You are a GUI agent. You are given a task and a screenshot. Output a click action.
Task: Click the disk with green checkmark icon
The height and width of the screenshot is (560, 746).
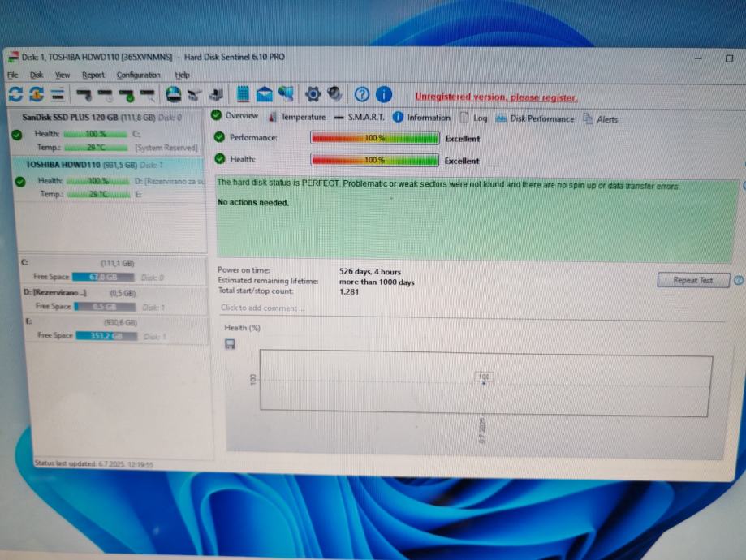(127, 95)
